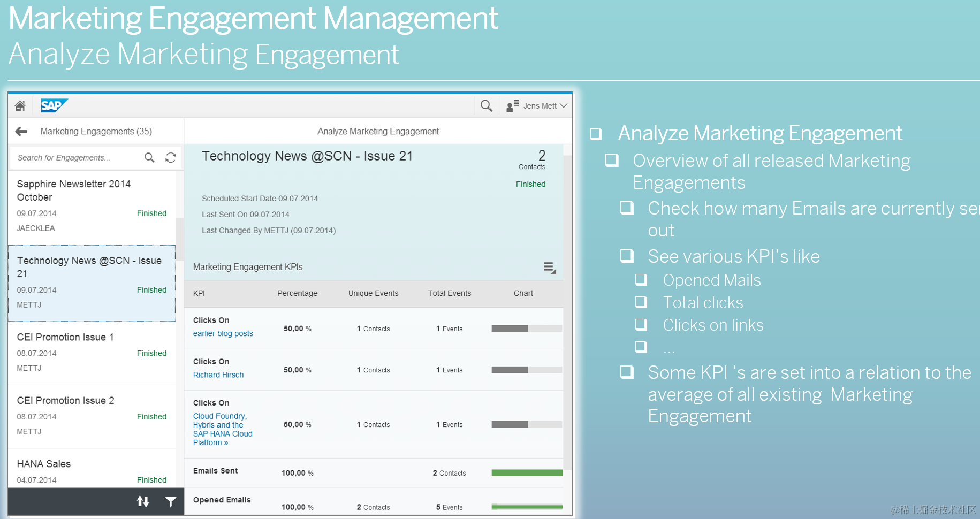Go to the home launchpad icon
Screen dimensions: 980x519
20,106
